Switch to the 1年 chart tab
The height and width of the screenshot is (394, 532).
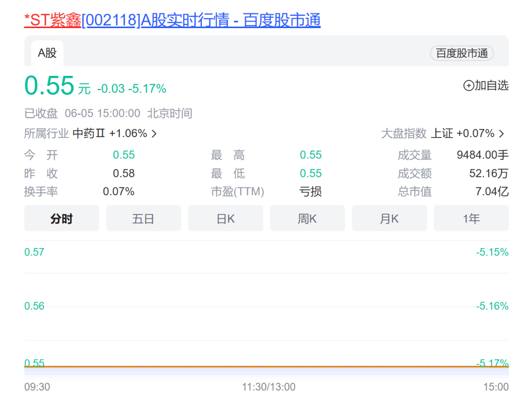point(471,218)
